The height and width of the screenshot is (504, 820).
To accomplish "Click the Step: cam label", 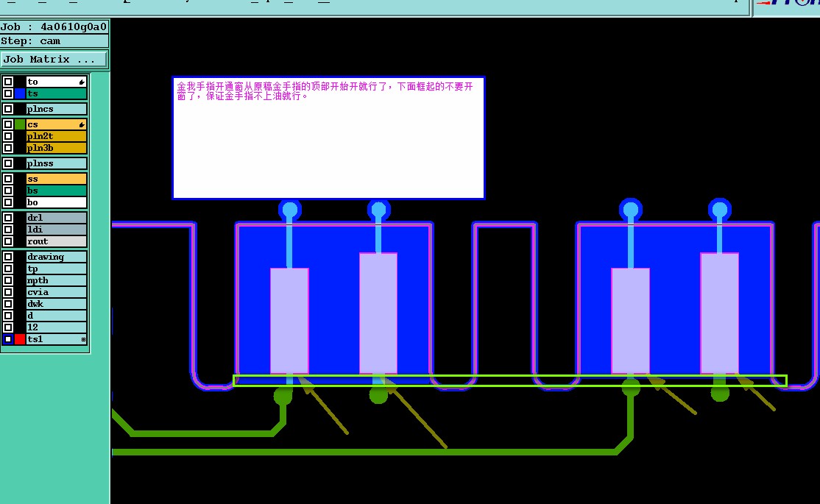I will point(54,40).
